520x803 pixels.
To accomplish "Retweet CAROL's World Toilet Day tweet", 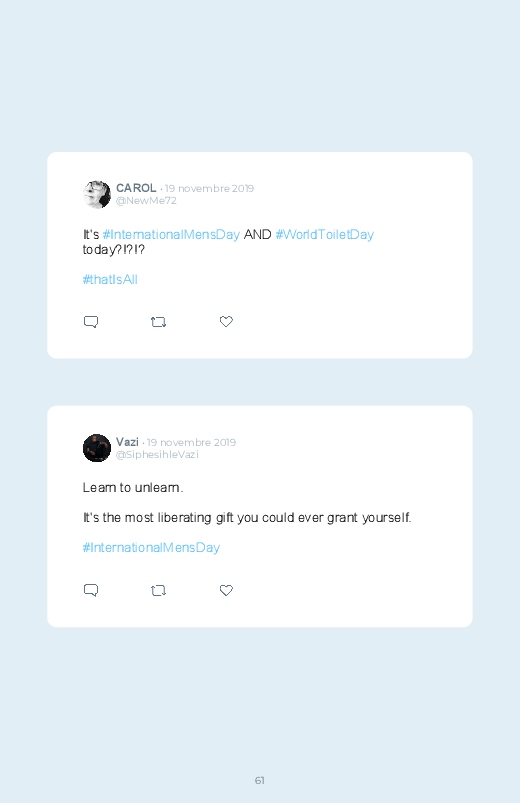I will pos(158,322).
